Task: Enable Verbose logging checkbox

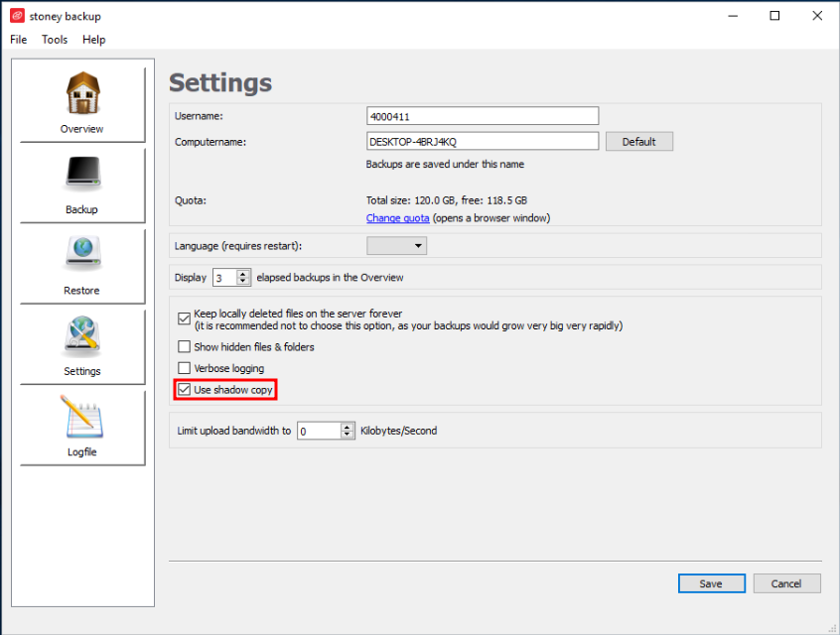Action: coord(184,368)
